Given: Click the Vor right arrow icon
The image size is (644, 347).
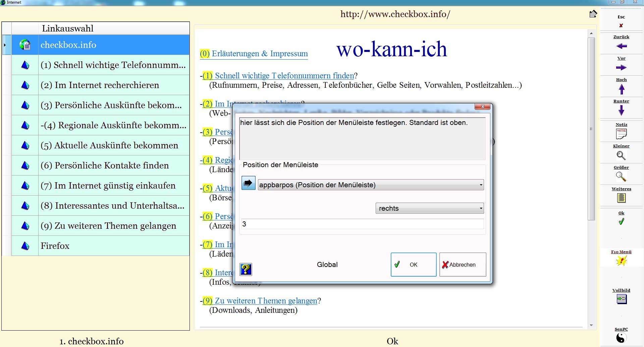Looking at the screenshot, I should (x=621, y=68).
